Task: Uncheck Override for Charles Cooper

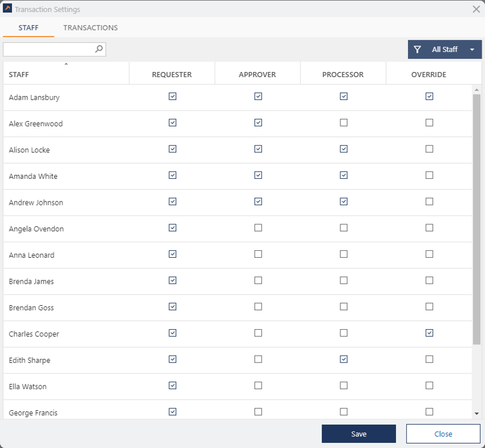Action: point(429,333)
